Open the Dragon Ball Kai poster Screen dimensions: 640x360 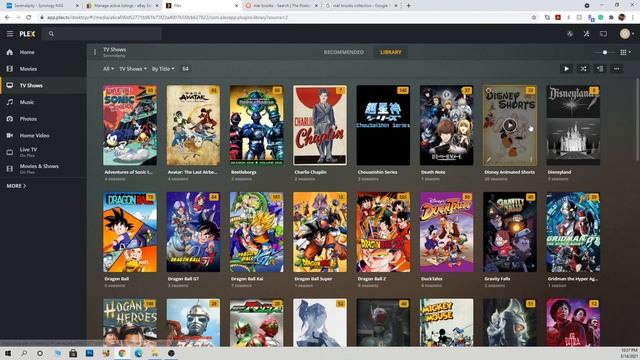point(257,232)
